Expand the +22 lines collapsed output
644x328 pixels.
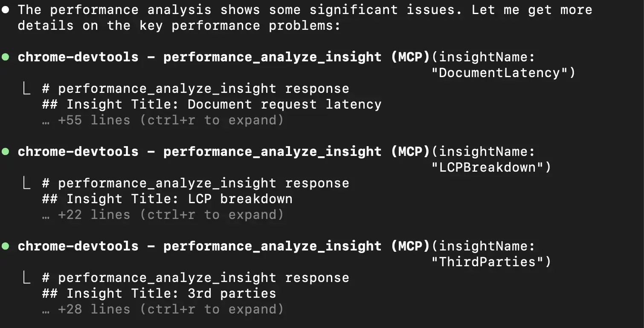162,215
